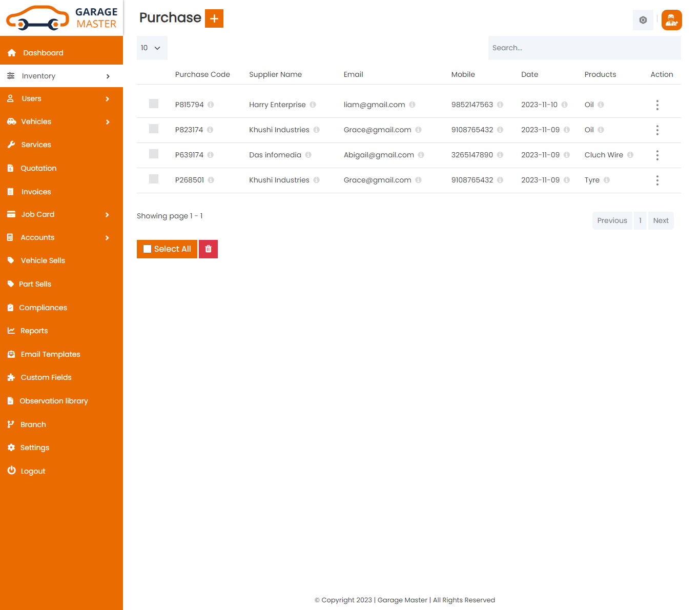Click the Next pagination button

[x=661, y=220]
